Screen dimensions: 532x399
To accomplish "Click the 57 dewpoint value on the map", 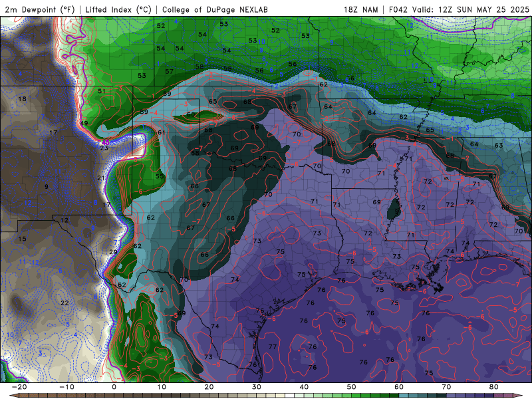I will click(170, 72).
